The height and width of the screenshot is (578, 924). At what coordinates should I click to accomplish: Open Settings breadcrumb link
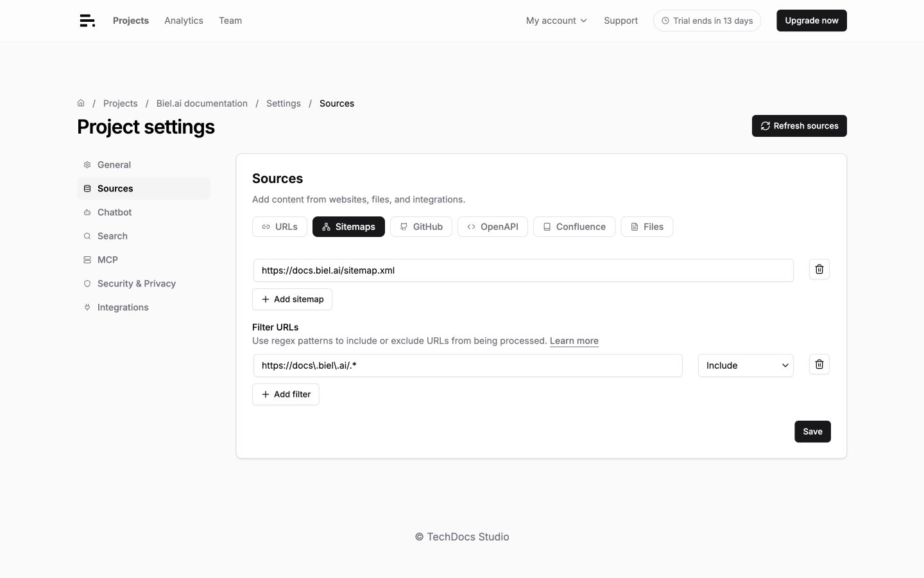pyautogui.click(x=284, y=103)
